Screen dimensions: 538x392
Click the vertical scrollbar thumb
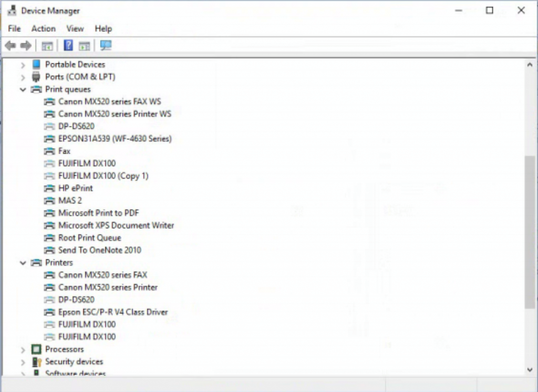[530, 232]
